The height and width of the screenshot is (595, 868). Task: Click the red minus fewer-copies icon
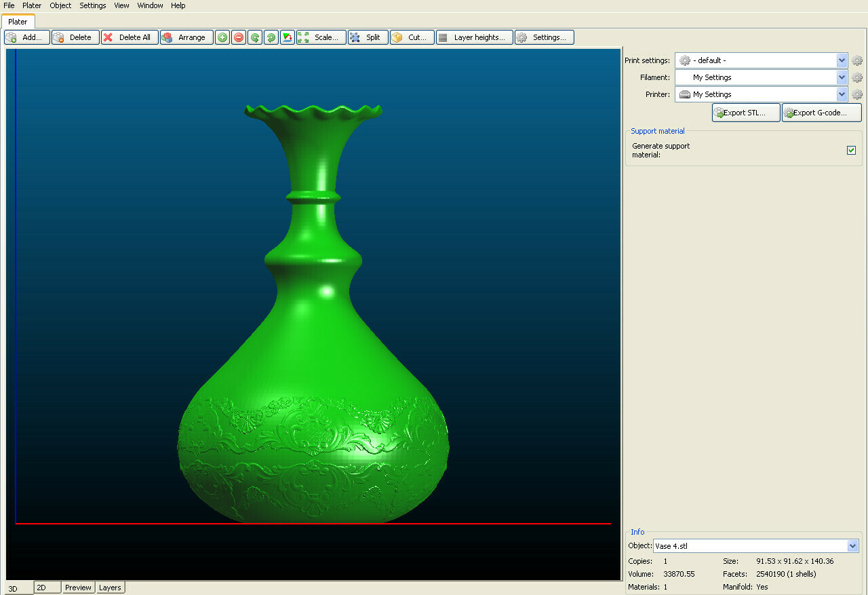point(239,37)
